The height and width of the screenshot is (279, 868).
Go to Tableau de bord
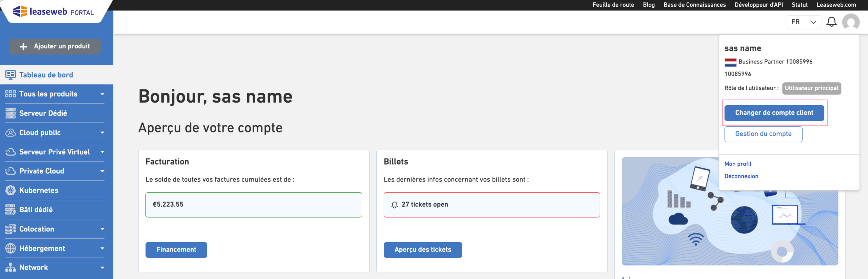coord(57,75)
